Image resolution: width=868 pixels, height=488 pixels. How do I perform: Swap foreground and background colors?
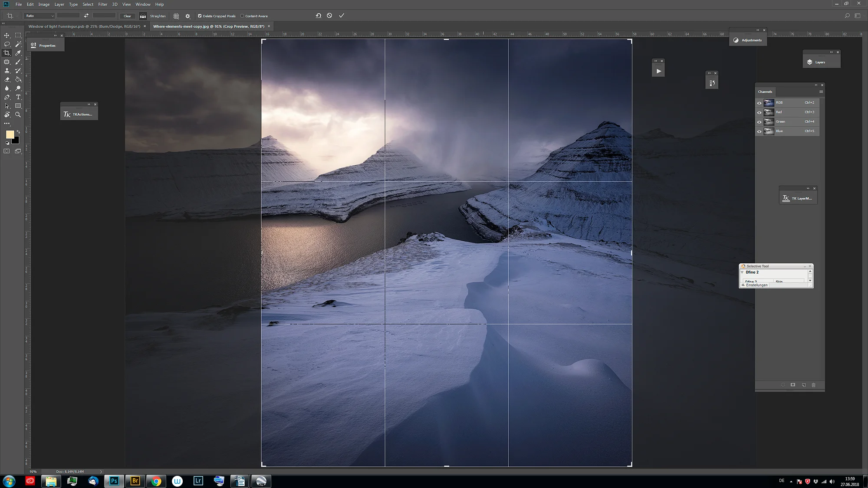click(x=18, y=132)
